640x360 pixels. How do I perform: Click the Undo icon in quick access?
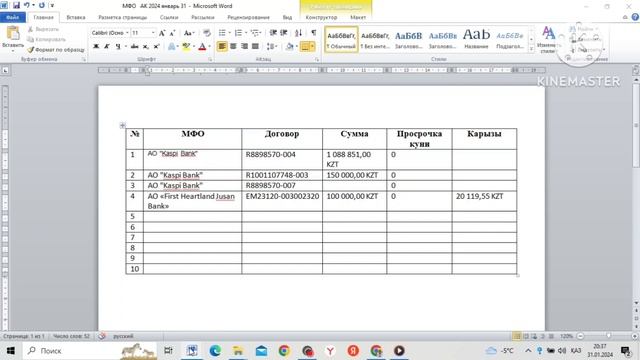pos(27,5)
